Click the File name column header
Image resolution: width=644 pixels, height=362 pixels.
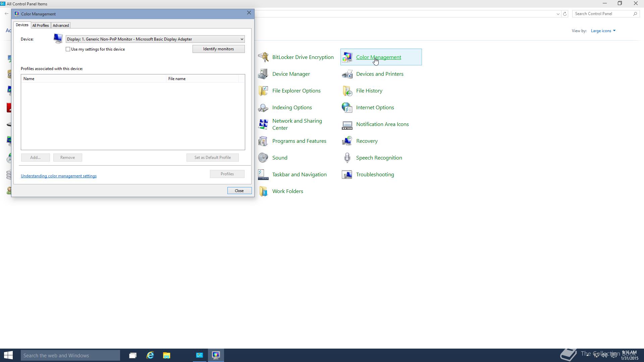click(202, 79)
